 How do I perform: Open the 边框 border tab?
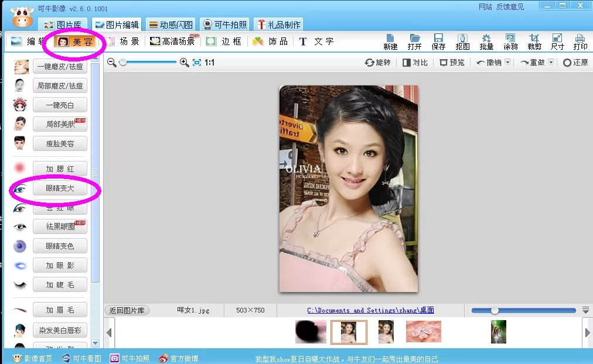(223, 41)
